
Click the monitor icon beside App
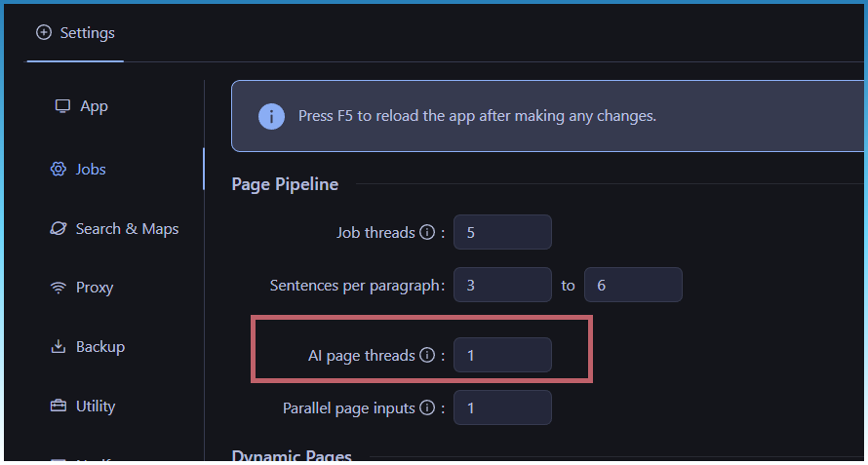pyautogui.click(x=62, y=106)
